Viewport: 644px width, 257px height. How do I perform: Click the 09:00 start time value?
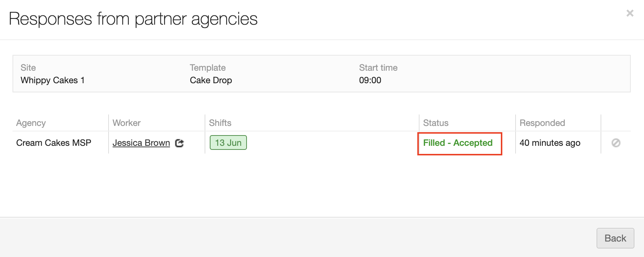point(370,80)
